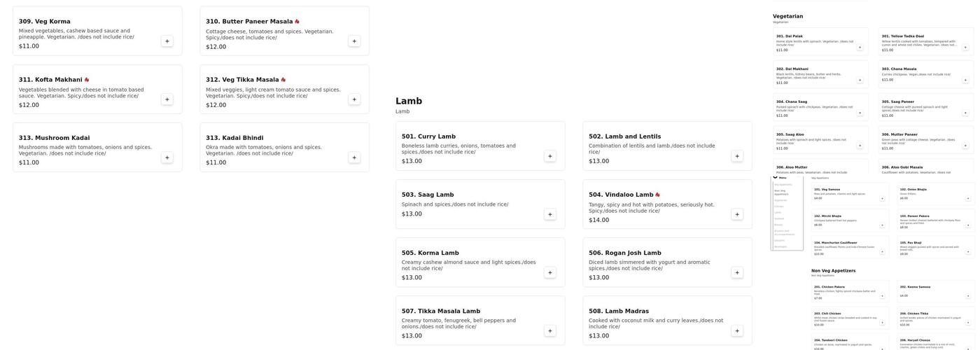
Task: Add 301. Dal Palak in the small preview
Action: (860, 48)
